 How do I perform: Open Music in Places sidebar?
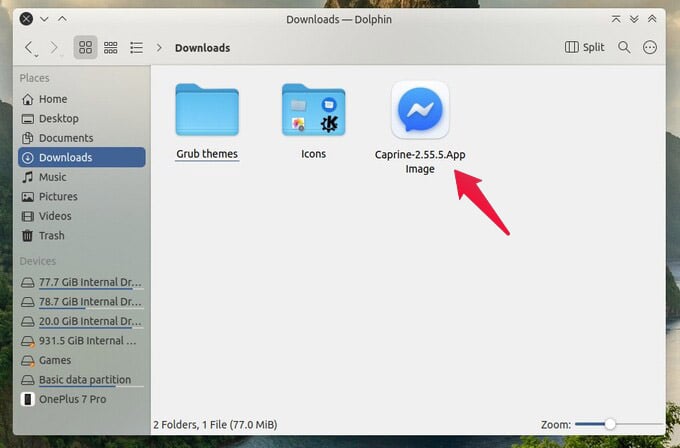tap(82, 177)
